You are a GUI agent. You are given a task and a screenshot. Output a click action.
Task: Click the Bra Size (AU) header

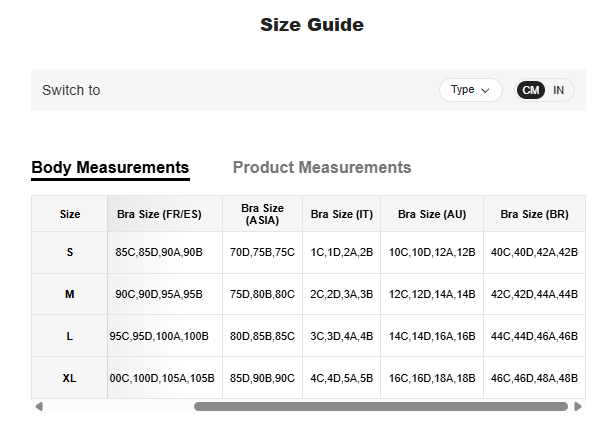coord(432,214)
